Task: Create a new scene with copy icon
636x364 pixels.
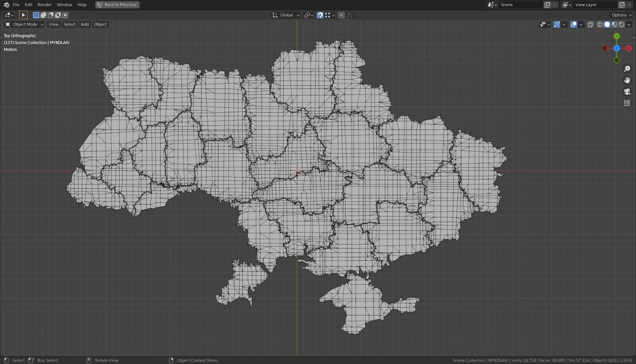Action: [x=547, y=4]
